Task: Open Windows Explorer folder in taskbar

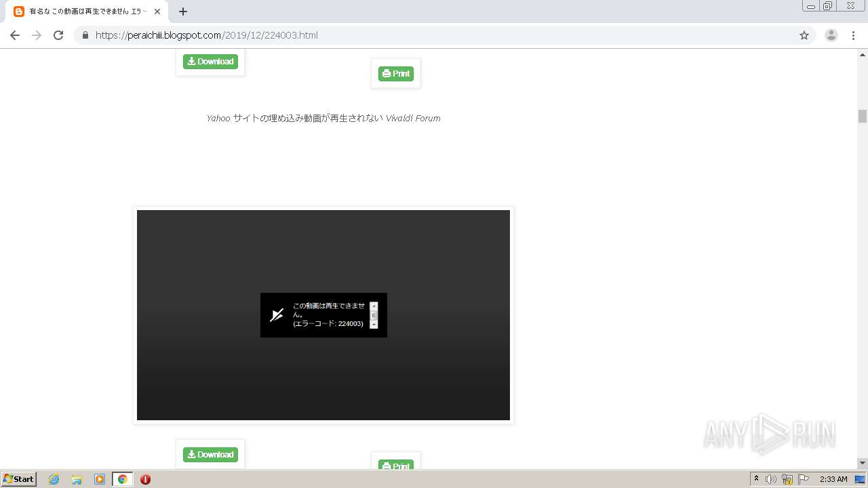Action: tap(77, 479)
